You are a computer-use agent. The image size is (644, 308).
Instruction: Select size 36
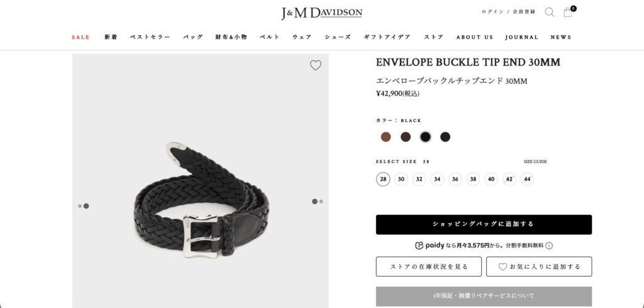pyautogui.click(x=455, y=180)
